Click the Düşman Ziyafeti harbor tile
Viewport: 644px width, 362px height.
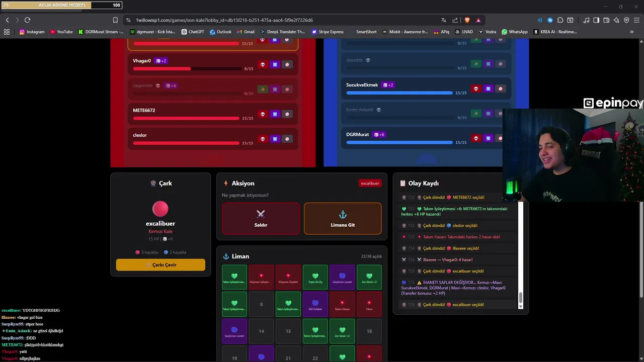point(288,278)
